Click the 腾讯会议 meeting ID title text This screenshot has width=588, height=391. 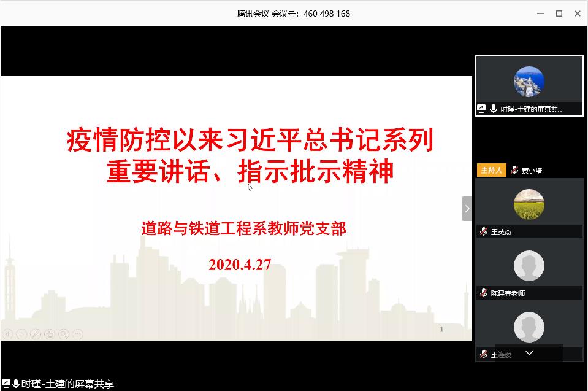click(x=292, y=13)
